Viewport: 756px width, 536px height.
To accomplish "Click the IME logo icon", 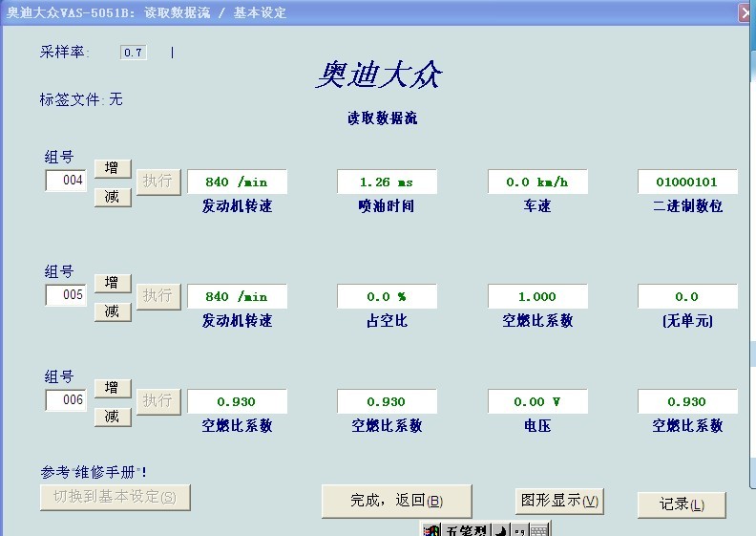I will pyautogui.click(x=431, y=530).
